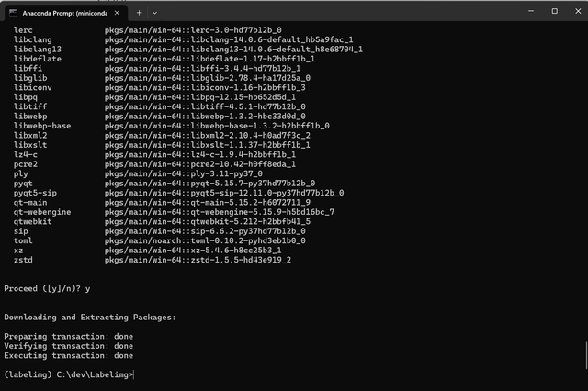Maximize the terminal window
This screenshot has width=588, height=391.
pyautogui.click(x=555, y=11)
